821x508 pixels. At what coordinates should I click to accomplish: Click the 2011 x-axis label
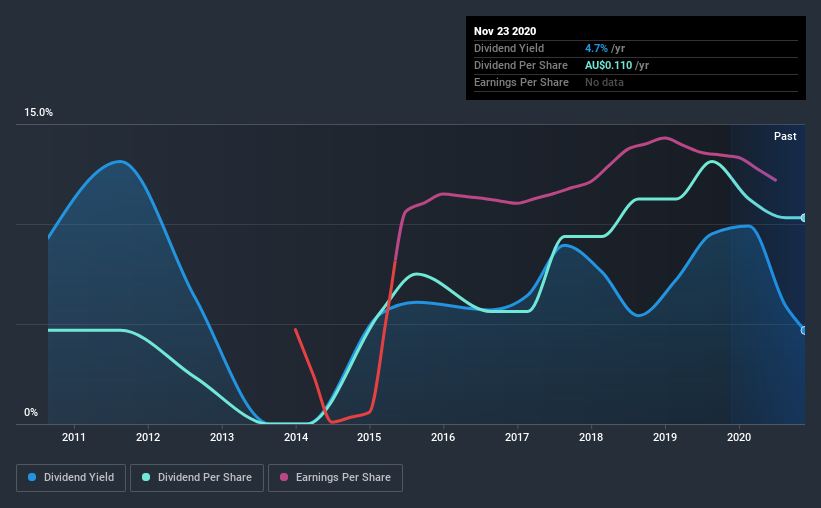tap(74, 437)
